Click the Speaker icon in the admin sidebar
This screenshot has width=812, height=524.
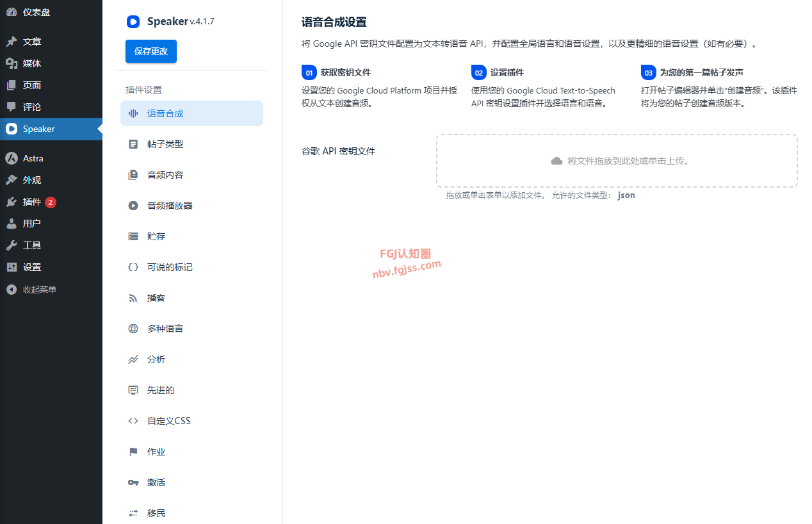tap(12, 129)
